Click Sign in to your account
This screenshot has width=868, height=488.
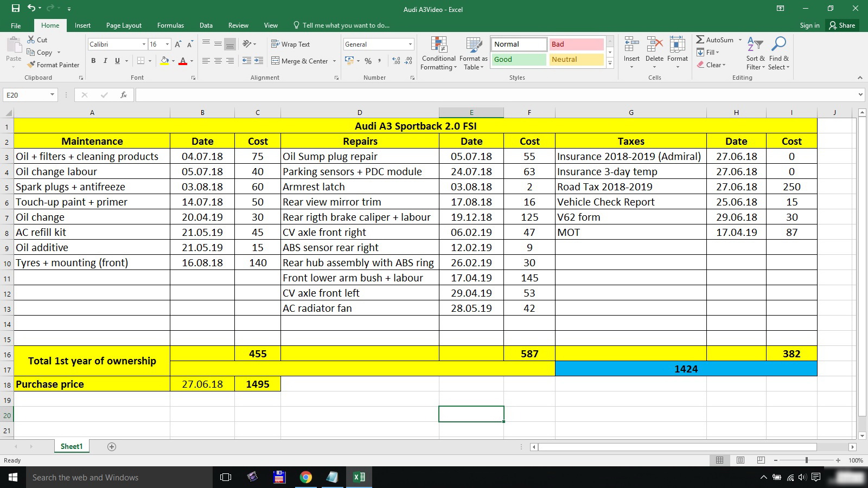click(809, 25)
